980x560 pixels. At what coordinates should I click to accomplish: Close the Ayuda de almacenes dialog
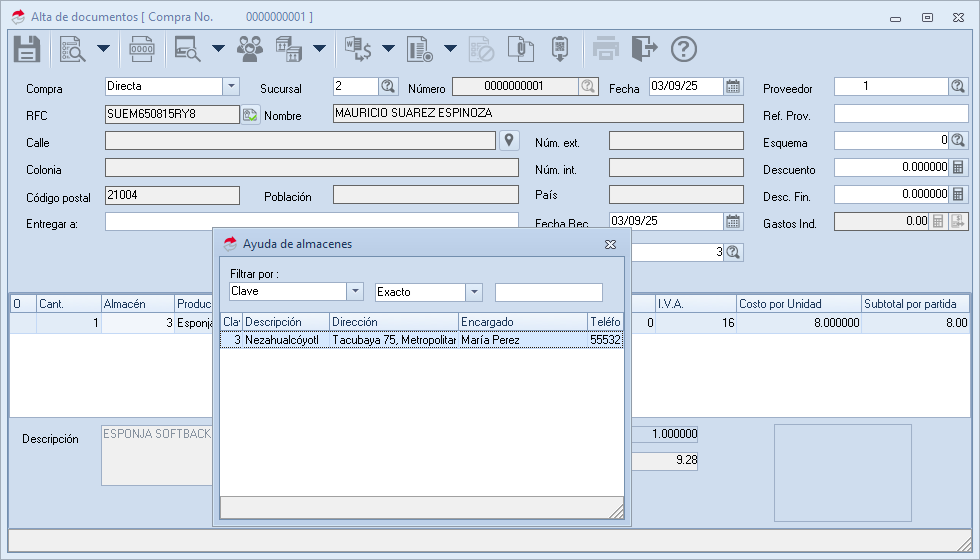610,244
